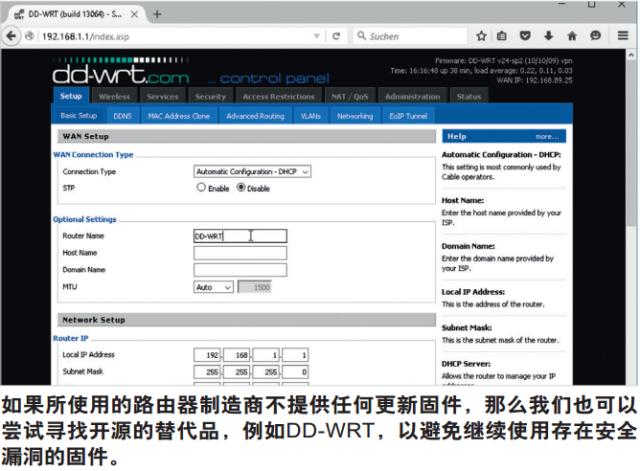Click the search magnifier icon
Screen dimensions: 640x471
pos(361,36)
